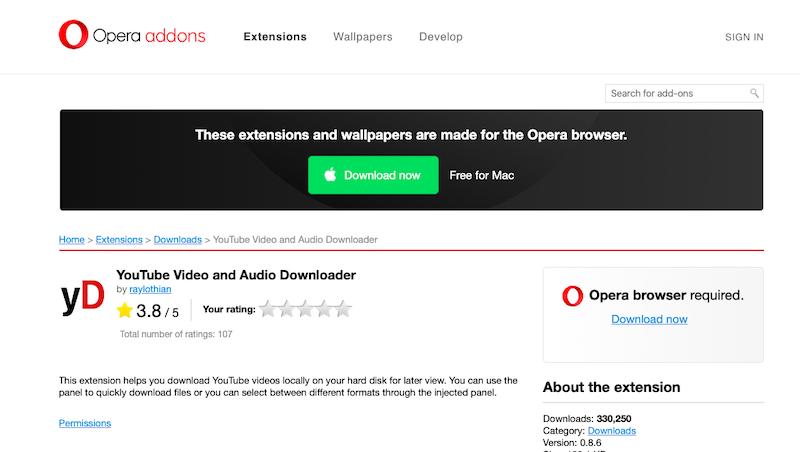Set your rating to four stars
This screenshot has width=800, height=452.
point(323,310)
